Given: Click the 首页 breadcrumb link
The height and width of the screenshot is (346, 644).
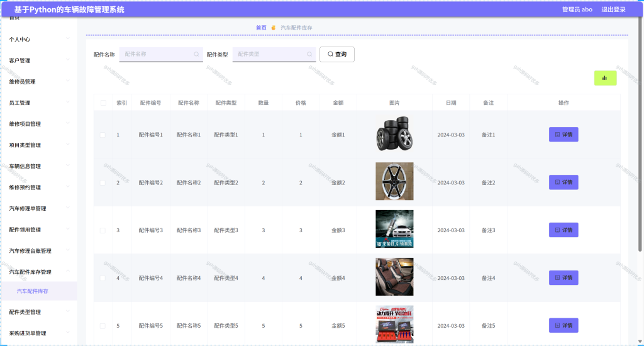Looking at the screenshot, I should [x=261, y=28].
